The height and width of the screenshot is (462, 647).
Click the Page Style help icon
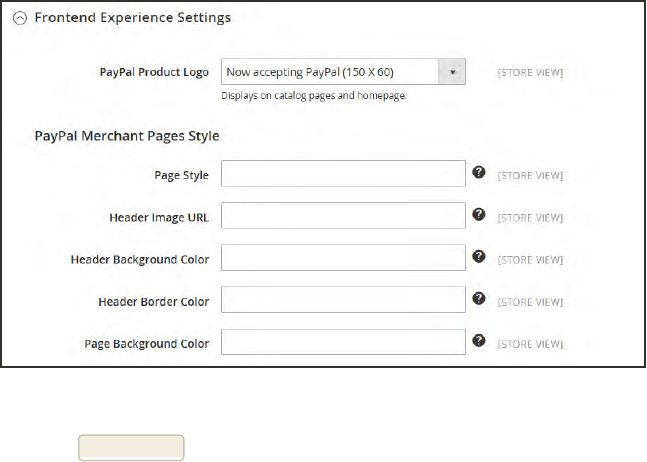pyautogui.click(x=479, y=172)
